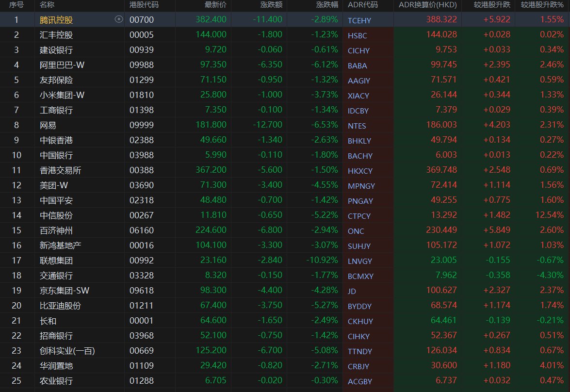Click the circle icon in the 腾讯控股 row
This screenshot has height=392, width=570.
point(119,19)
